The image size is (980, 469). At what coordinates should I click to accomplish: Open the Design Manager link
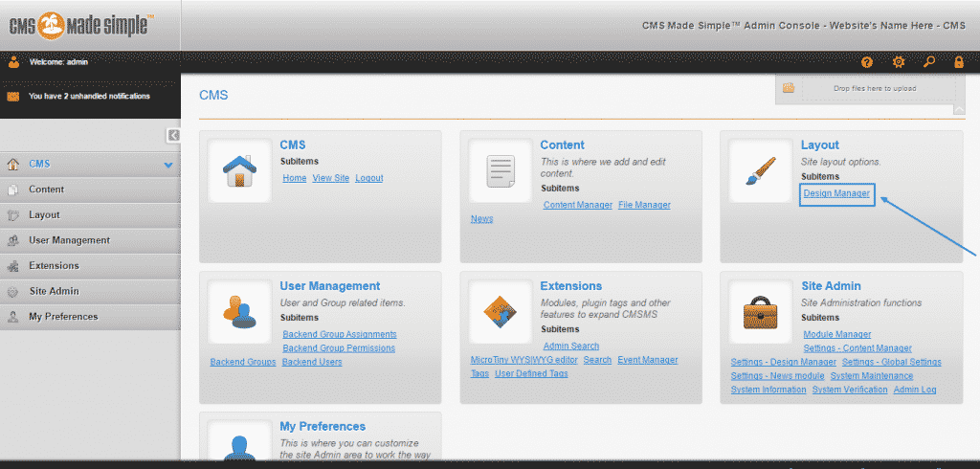[836, 193]
